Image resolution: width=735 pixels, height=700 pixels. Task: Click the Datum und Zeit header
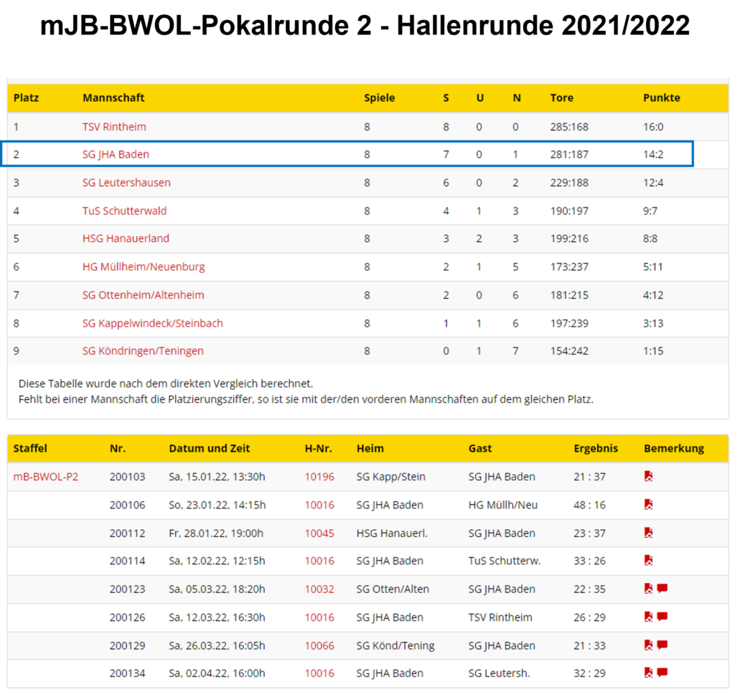pos(209,448)
